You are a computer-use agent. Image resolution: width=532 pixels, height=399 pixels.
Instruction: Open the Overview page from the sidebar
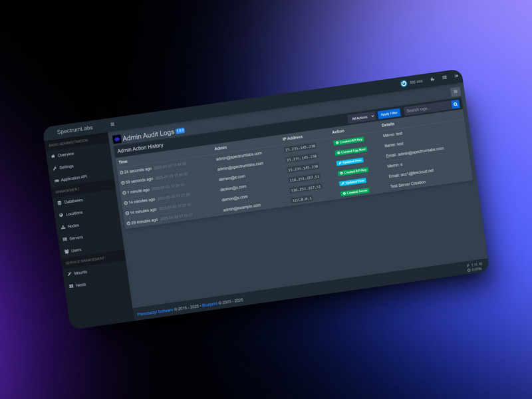(66, 154)
